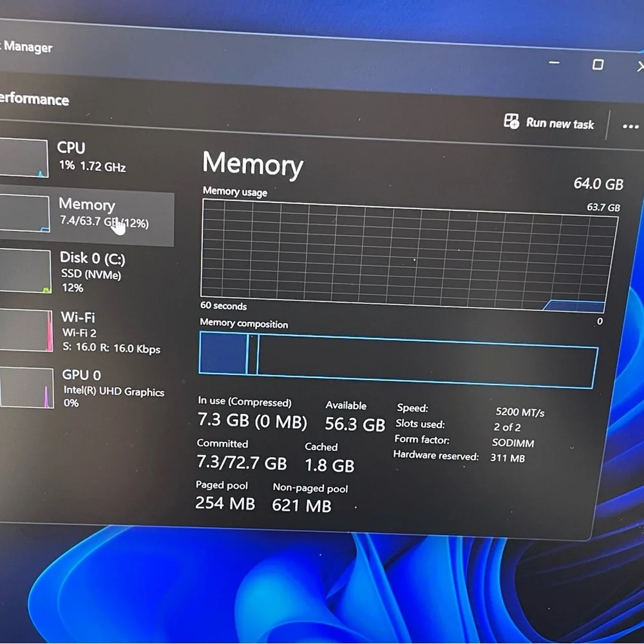The height and width of the screenshot is (644, 644).
Task: Click the large Memory heading
Action: coord(253,164)
